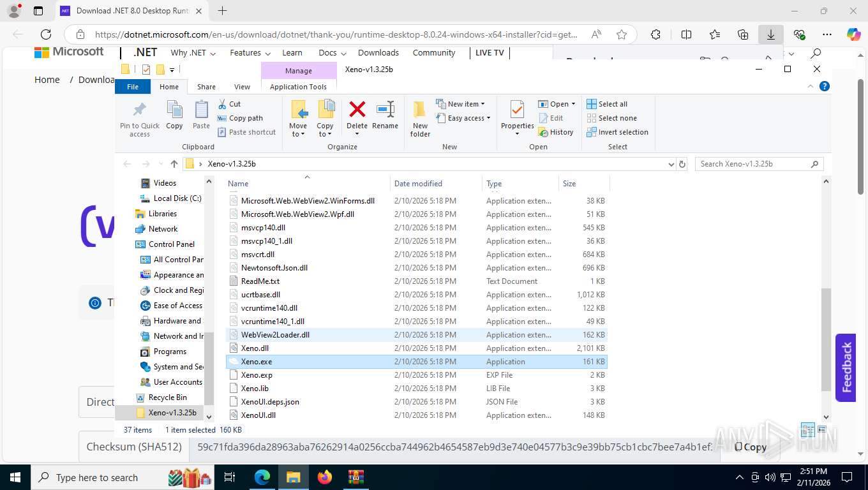Switch to the View ribbon tab
This screenshot has height=490, width=868.
[x=242, y=87]
